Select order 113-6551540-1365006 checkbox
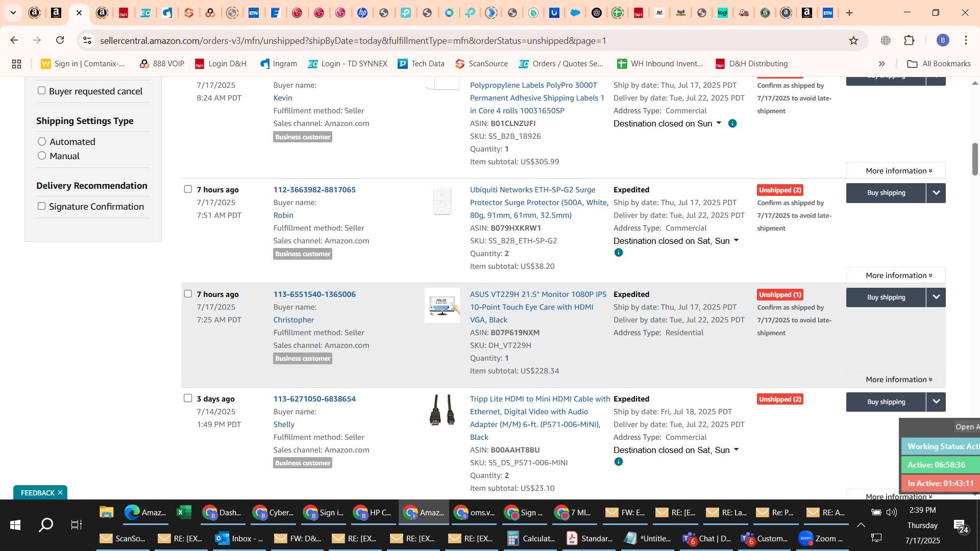980x551 pixels. click(x=188, y=294)
